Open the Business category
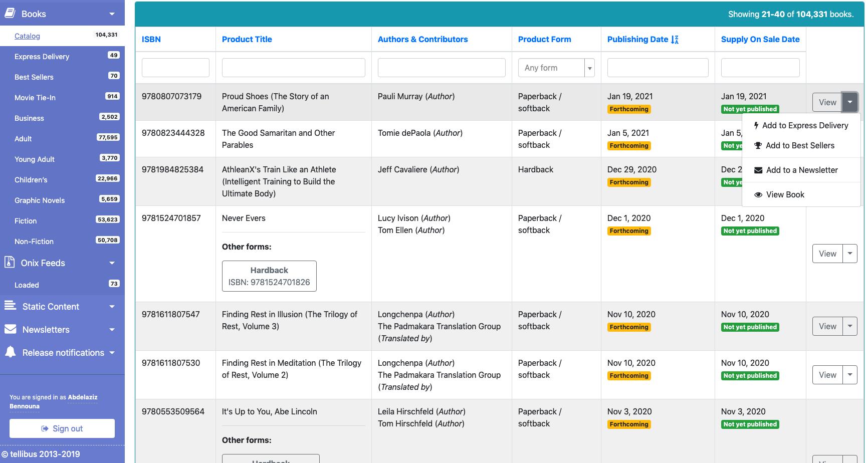Viewport: 868px width, 463px height. pos(29,118)
